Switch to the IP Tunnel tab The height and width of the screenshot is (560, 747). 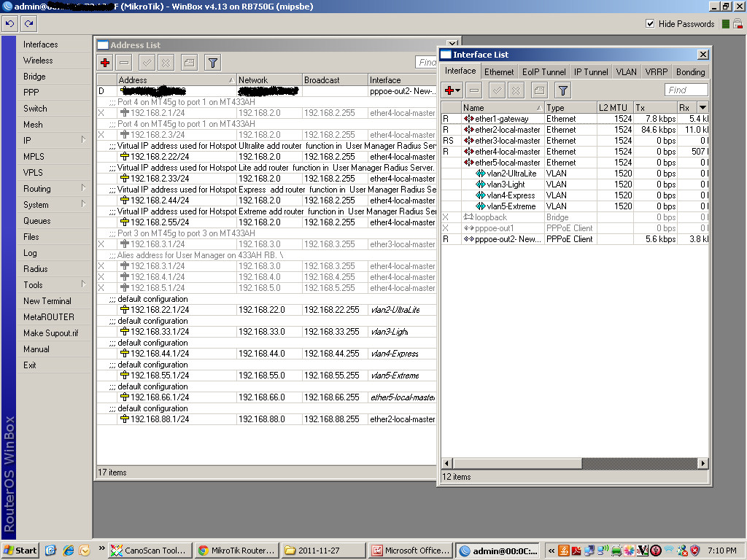pos(591,72)
